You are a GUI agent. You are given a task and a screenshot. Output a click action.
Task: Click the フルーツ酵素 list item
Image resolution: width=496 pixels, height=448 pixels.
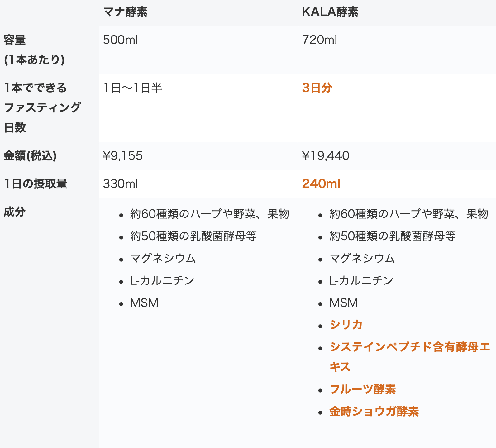(x=363, y=389)
